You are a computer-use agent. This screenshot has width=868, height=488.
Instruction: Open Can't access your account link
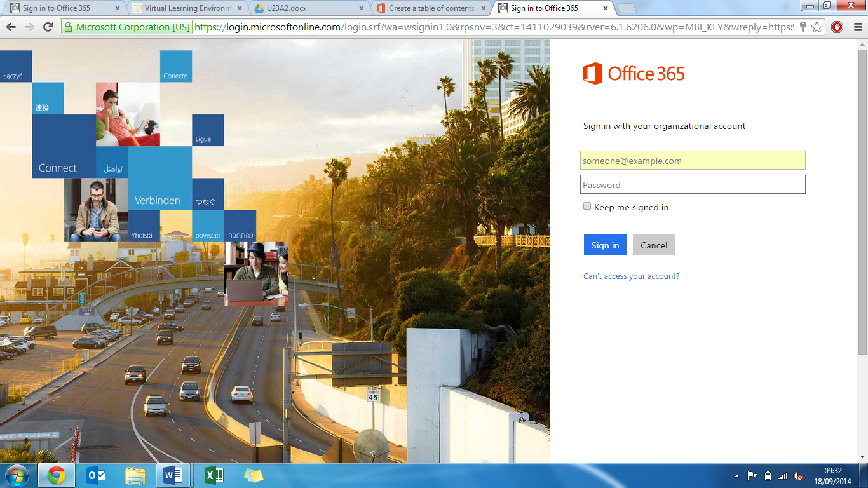[x=630, y=276]
